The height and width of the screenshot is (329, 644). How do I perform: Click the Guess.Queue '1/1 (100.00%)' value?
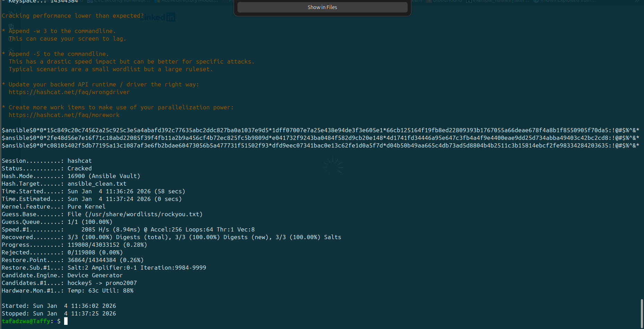(90, 222)
